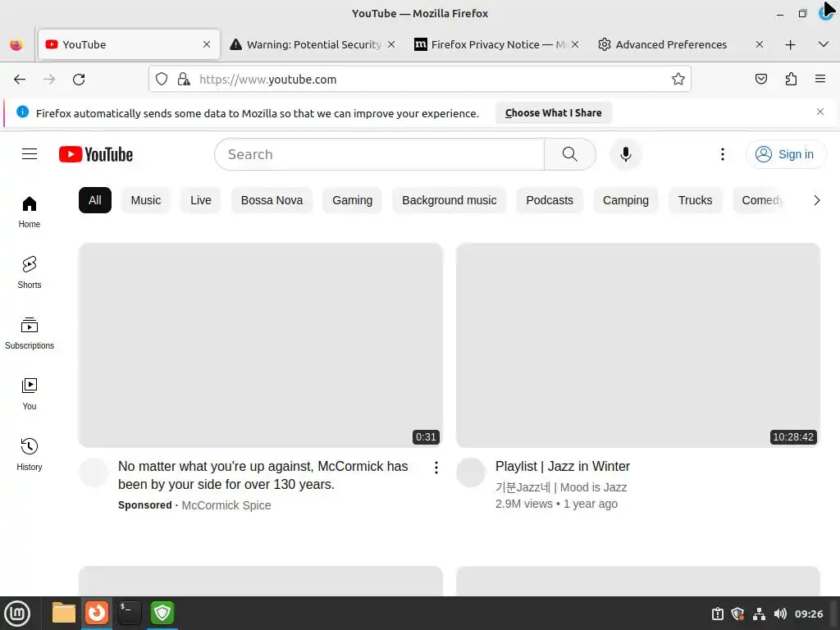Filter by Camping chip

[x=626, y=200]
